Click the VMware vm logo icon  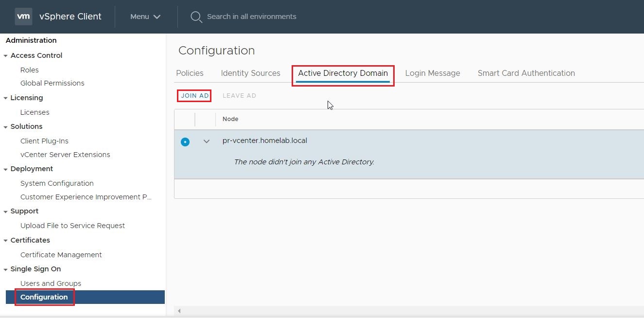point(24,17)
